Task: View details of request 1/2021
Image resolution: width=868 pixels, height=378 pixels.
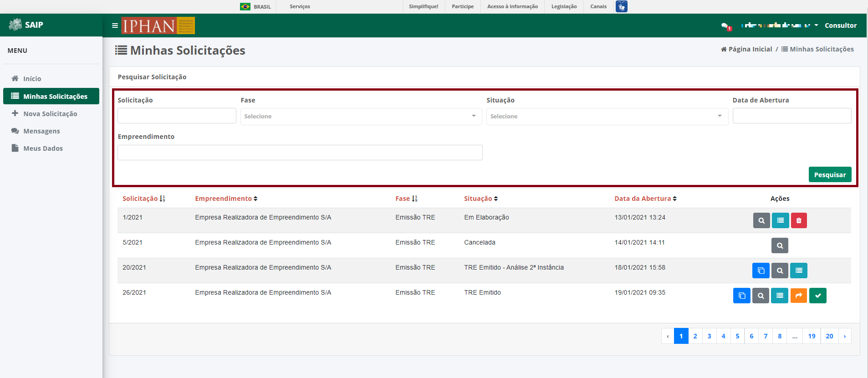Action: pos(761,220)
